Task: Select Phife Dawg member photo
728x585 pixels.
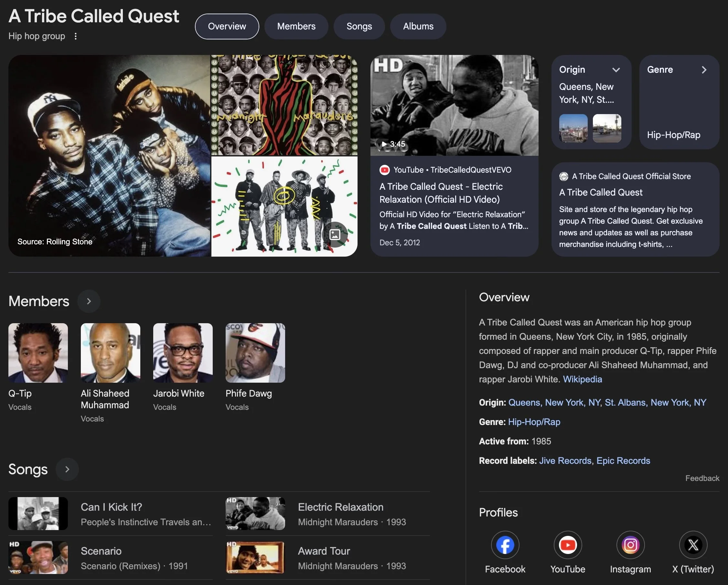Action: click(255, 353)
